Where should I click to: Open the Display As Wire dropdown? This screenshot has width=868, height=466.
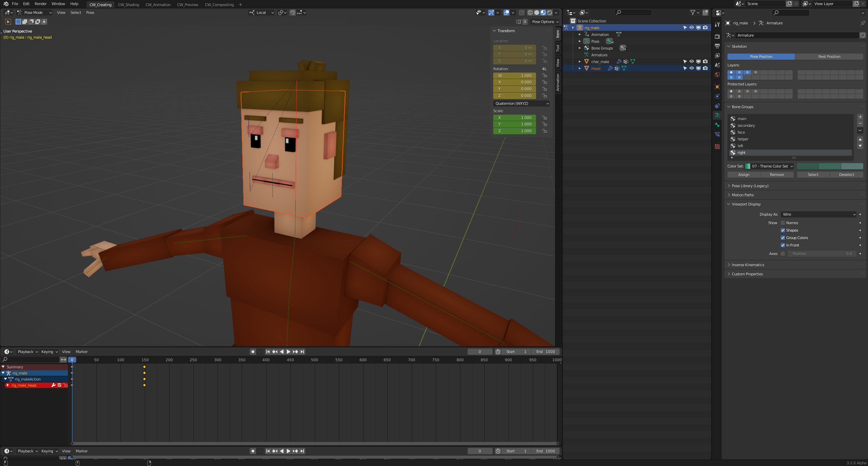point(818,214)
